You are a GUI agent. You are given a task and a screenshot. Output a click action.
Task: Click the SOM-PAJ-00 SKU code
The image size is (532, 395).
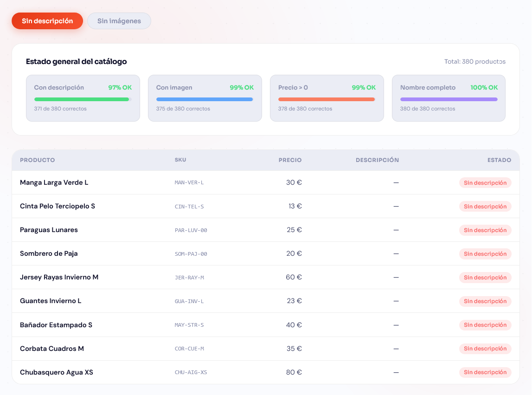[191, 254]
